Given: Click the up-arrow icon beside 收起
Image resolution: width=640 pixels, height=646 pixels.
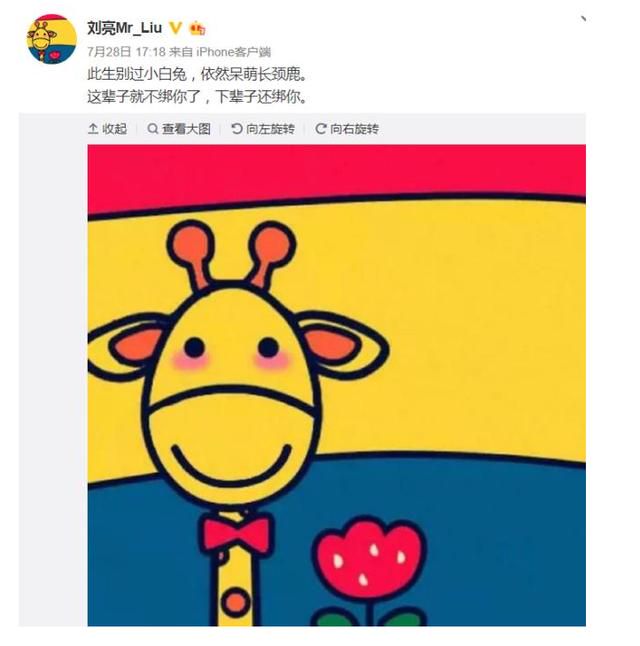Looking at the screenshot, I should coord(93,129).
